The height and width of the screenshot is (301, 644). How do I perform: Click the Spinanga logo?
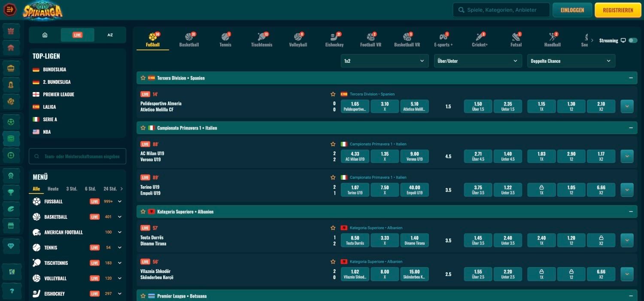click(x=43, y=10)
